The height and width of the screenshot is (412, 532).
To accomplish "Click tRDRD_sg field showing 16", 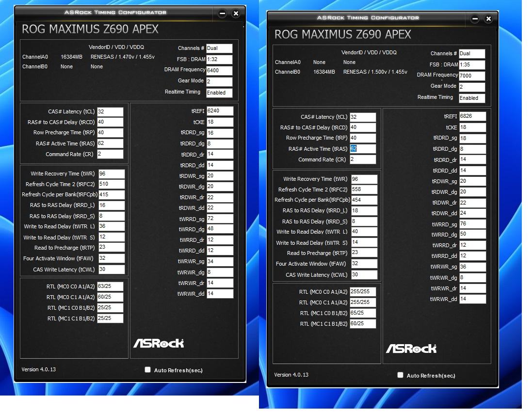I will pyautogui.click(x=220, y=133).
